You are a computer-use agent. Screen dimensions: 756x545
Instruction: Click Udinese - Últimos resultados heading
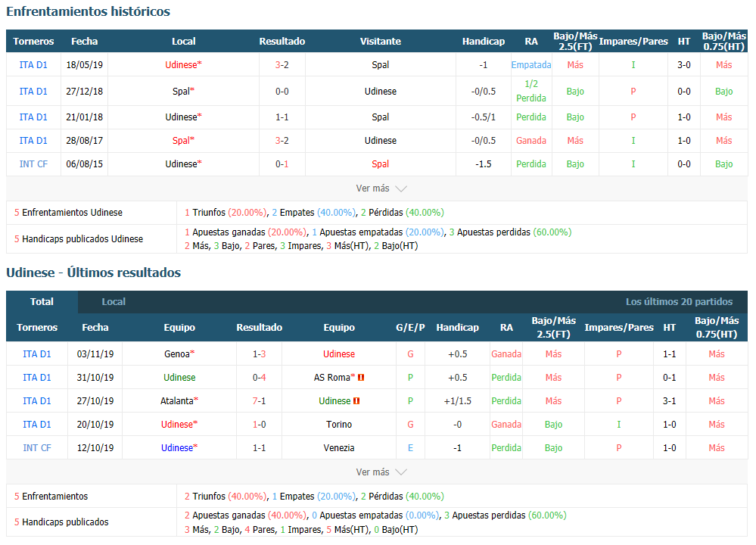click(x=94, y=273)
